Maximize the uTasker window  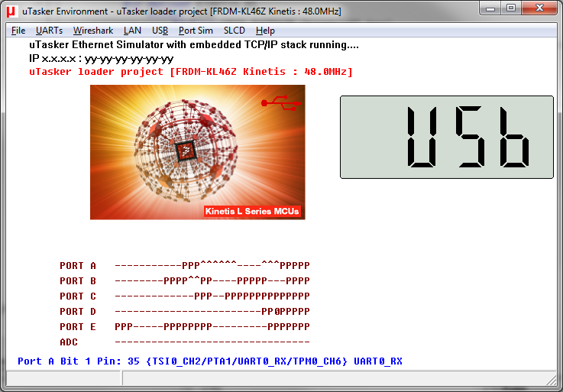pyautogui.click(x=511, y=8)
